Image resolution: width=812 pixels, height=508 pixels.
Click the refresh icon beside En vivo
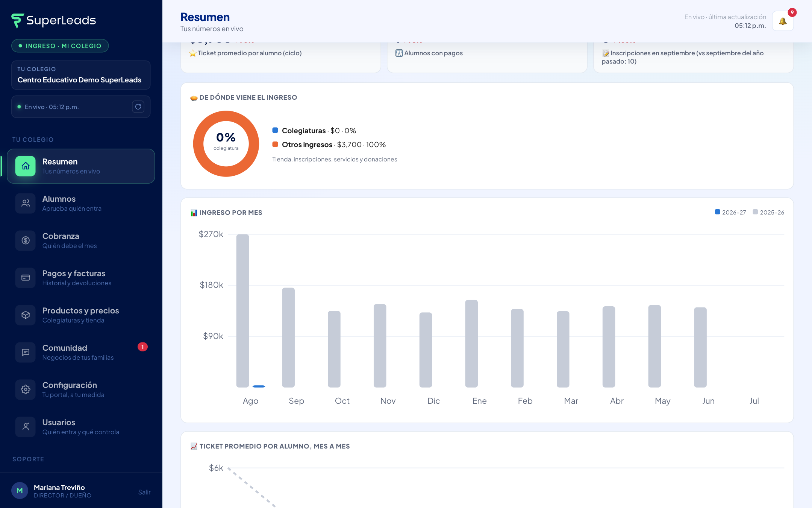pyautogui.click(x=138, y=107)
